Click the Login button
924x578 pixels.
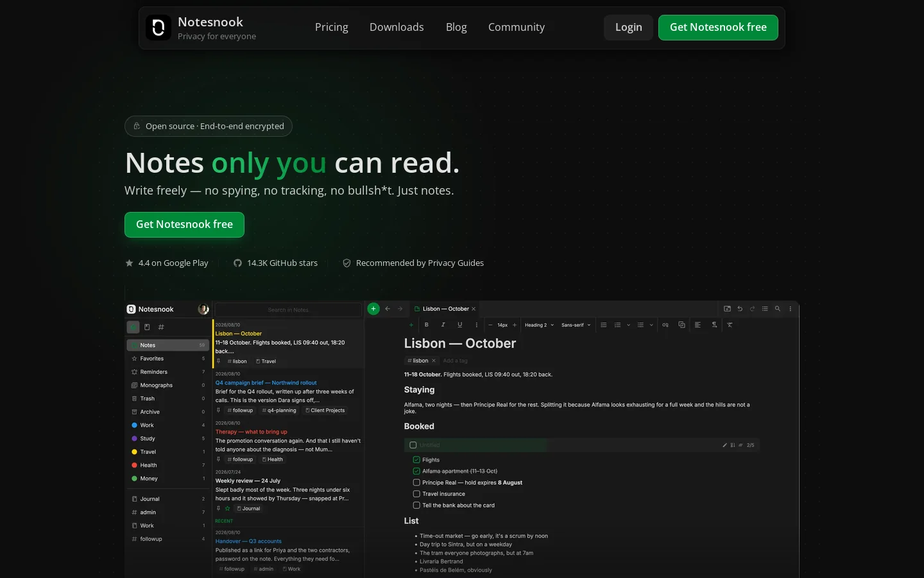coord(629,28)
